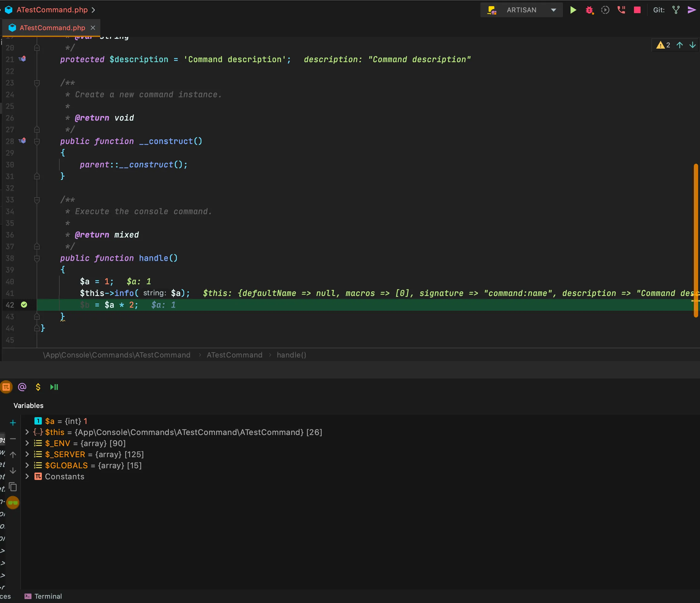Click the handle() breadcrumb
The image size is (700, 603).
(x=291, y=355)
